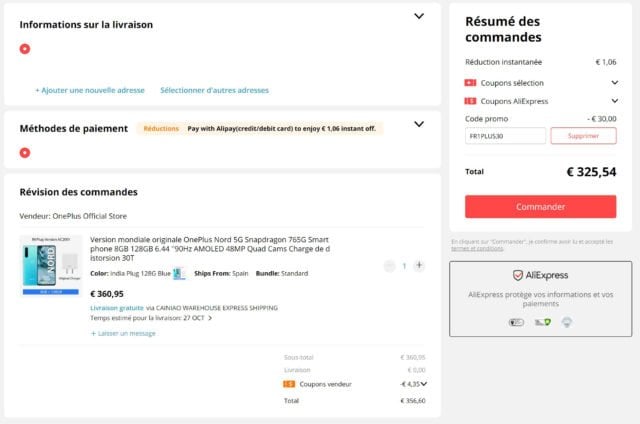Click the AliExpress shield logo icon
This screenshot has height=424, width=640.
pos(518,275)
